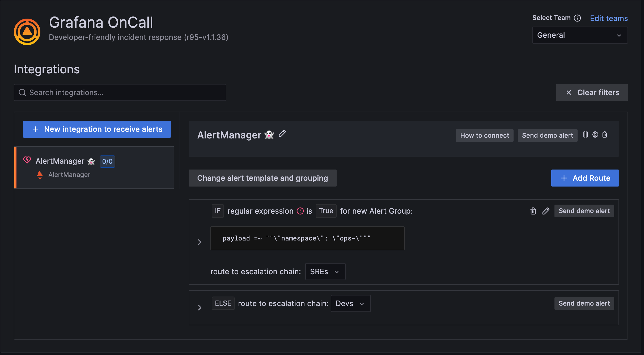Expand the regular expression route details
This screenshot has height=355, width=644.
click(200, 242)
